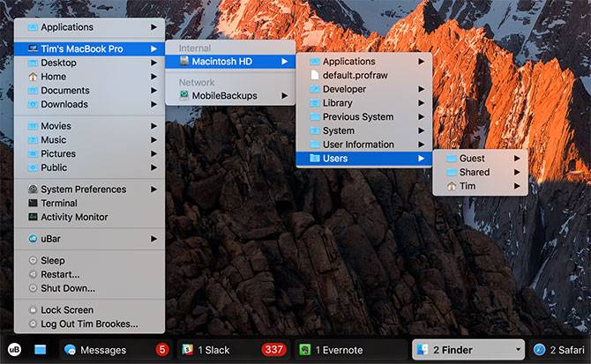Click the System Preferences gear icon

pos(33,189)
